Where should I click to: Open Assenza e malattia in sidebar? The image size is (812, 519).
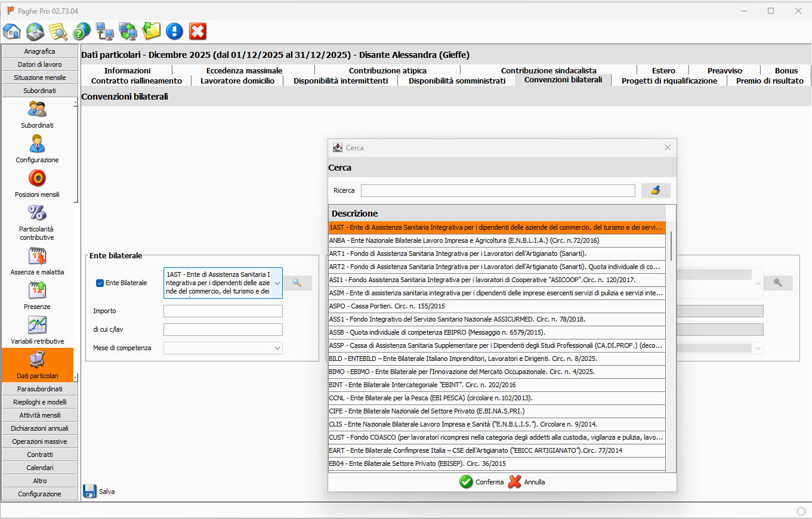click(x=37, y=256)
